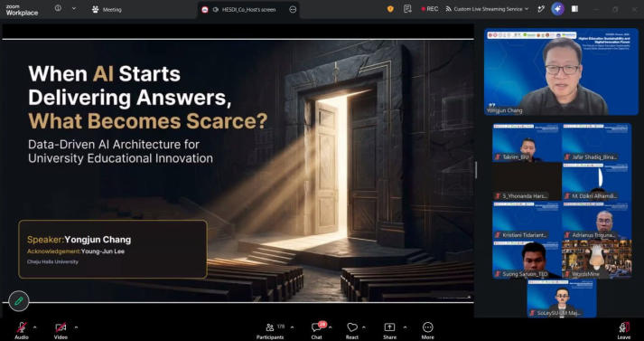
Task: Click the REC recording indicator
Action: point(430,9)
